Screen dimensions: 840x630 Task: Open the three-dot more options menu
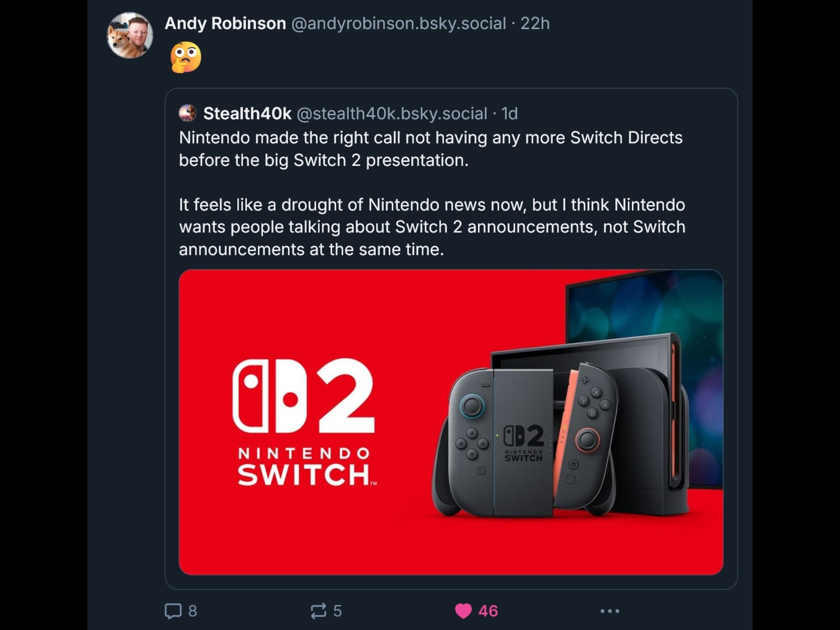(610, 611)
